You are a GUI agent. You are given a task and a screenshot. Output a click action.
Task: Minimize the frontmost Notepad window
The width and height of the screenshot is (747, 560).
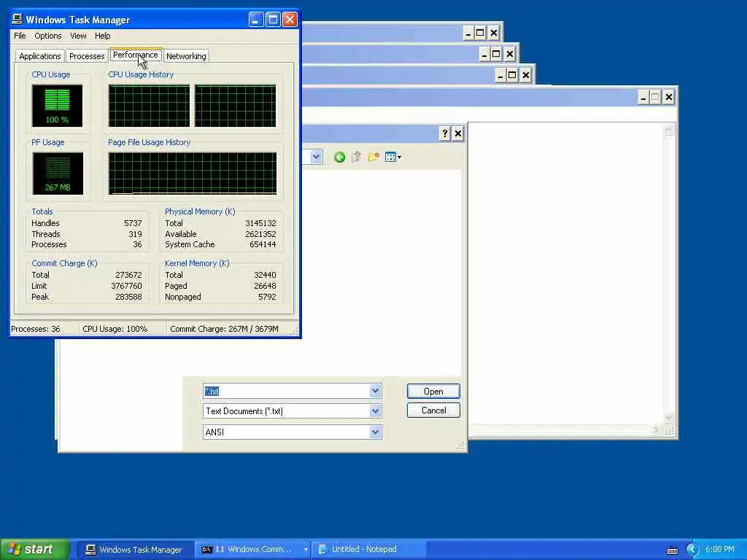(x=643, y=97)
